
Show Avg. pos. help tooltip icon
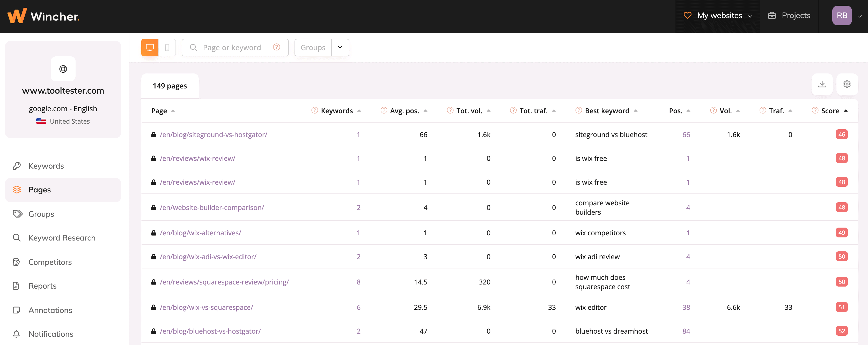[384, 110]
